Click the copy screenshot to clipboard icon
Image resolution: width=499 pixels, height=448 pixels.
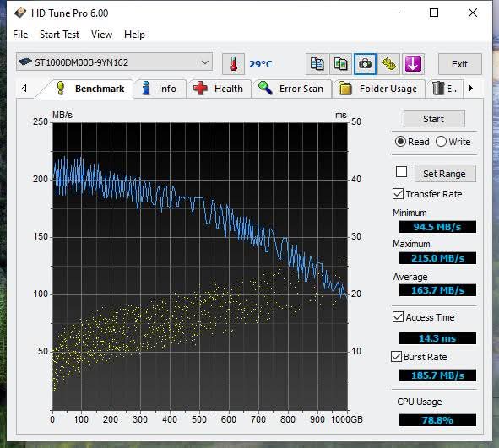[x=340, y=64]
